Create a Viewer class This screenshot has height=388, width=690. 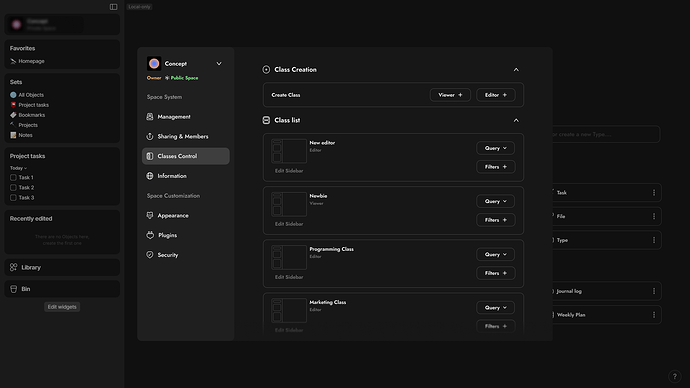click(x=450, y=95)
